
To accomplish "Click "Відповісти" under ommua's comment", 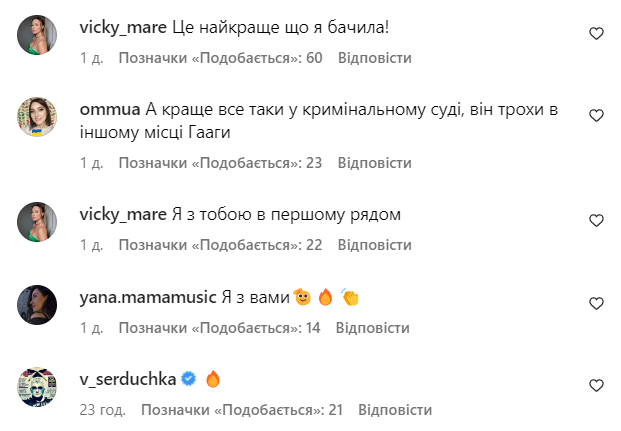I will point(375,162).
